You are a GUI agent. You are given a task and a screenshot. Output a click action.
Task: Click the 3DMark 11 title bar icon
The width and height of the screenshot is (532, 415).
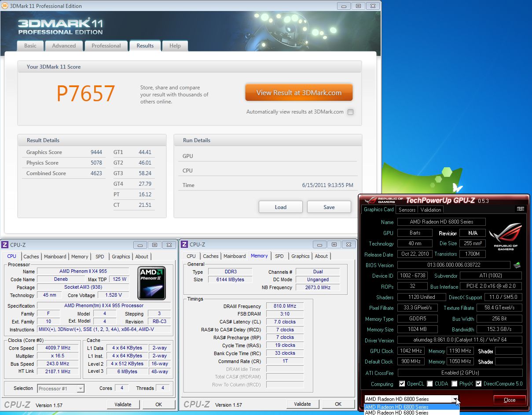(x=5, y=6)
